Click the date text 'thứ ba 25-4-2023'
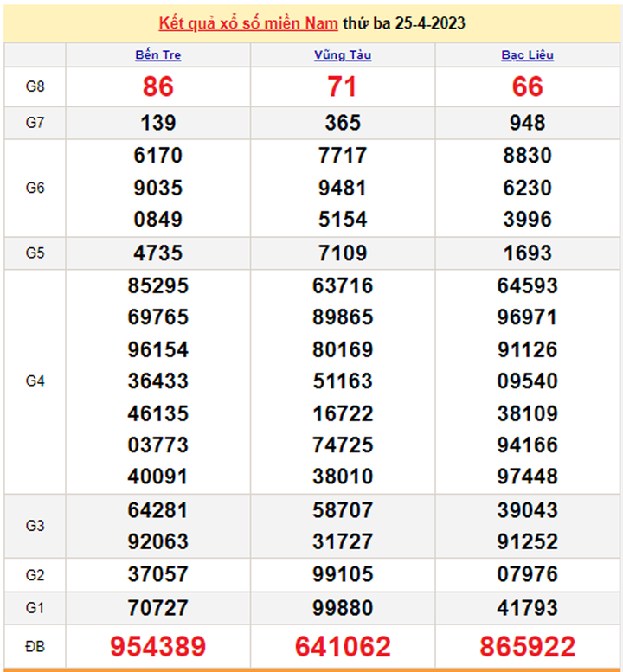This screenshot has height=672, width=623. coord(404,23)
